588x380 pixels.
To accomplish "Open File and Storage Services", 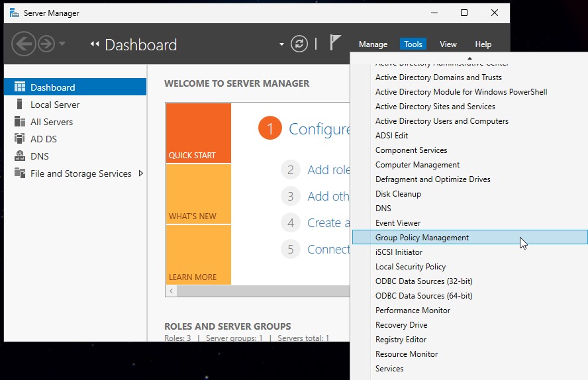I will tap(75, 173).
